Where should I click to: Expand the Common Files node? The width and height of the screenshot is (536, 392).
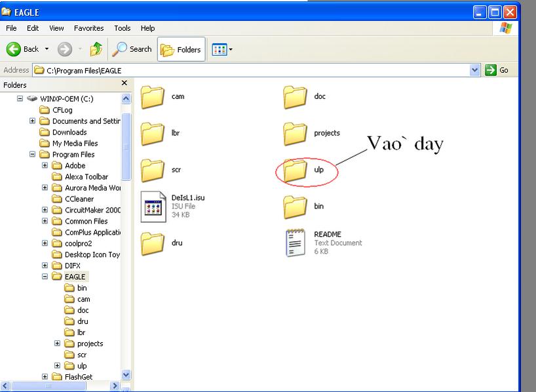click(45, 221)
